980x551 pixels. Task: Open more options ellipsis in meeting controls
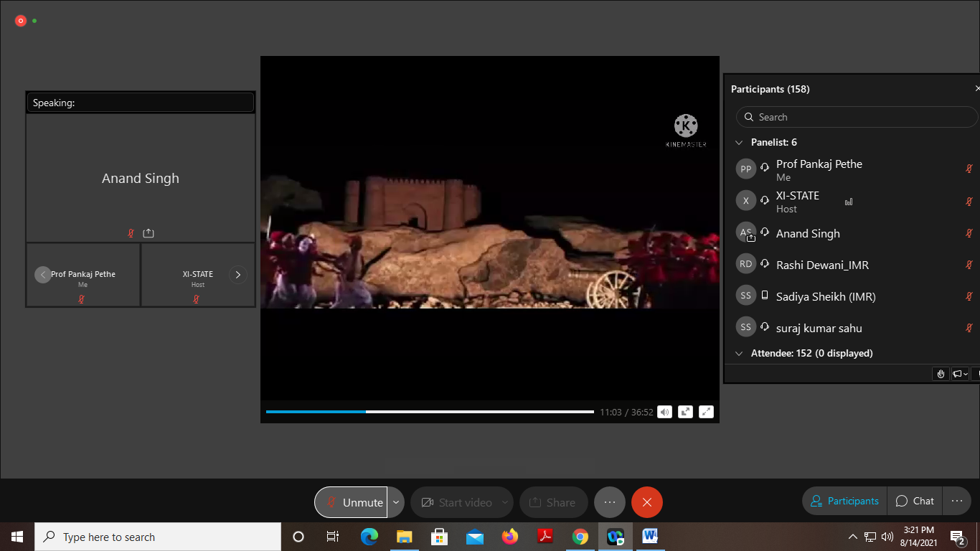tap(610, 502)
